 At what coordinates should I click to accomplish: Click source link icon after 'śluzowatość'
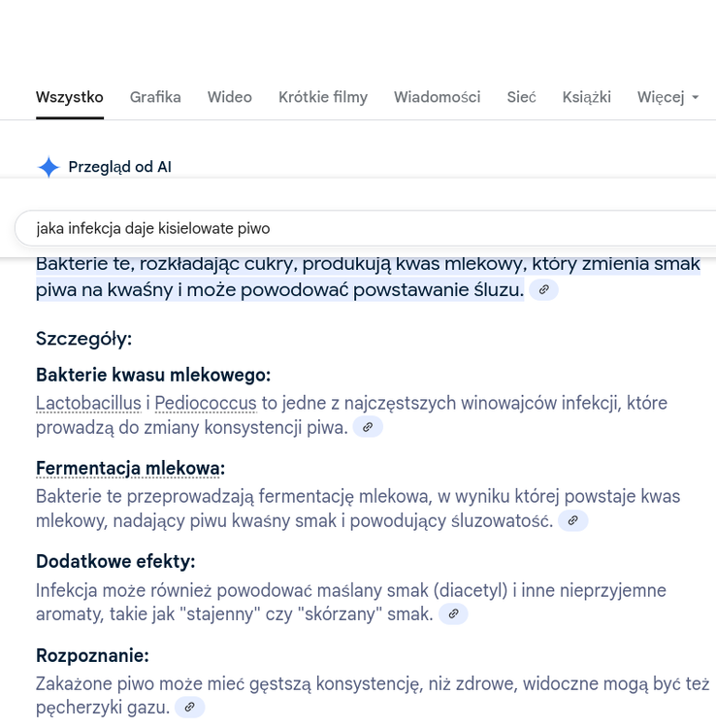click(x=573, y=521)
